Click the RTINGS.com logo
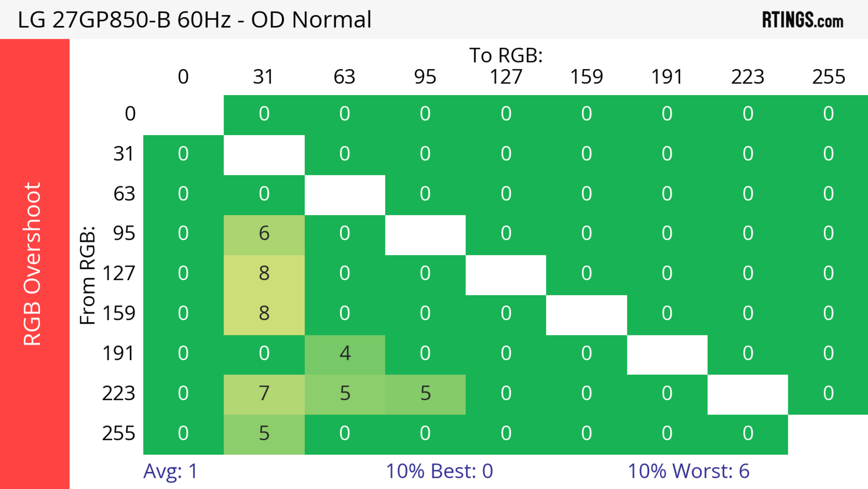 (802, 20)
